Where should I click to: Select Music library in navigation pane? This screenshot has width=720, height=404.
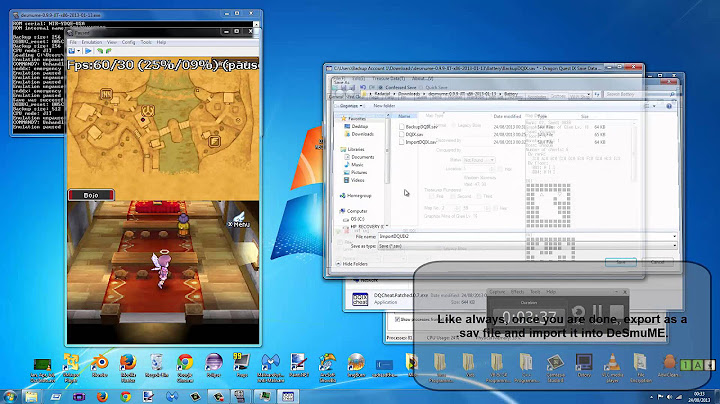point(354,165)
